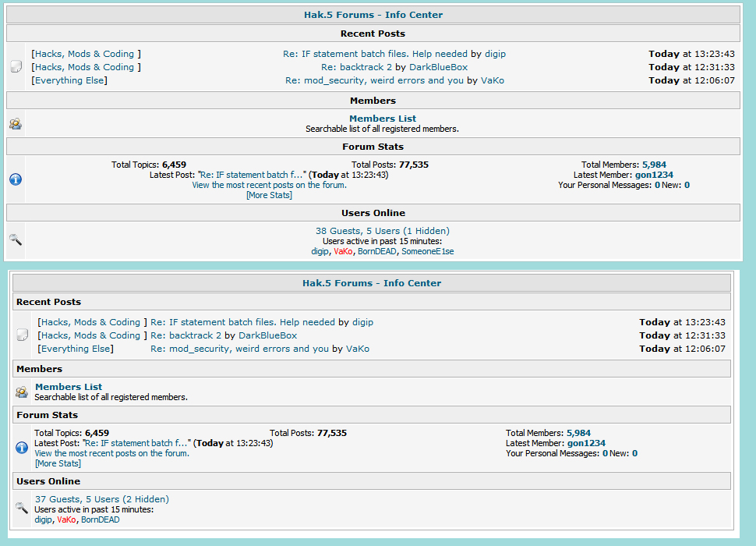Open digip author profile in lower Recent Posts
The height and width of the screenshot is (546, 756).
(x=362, y=322)
